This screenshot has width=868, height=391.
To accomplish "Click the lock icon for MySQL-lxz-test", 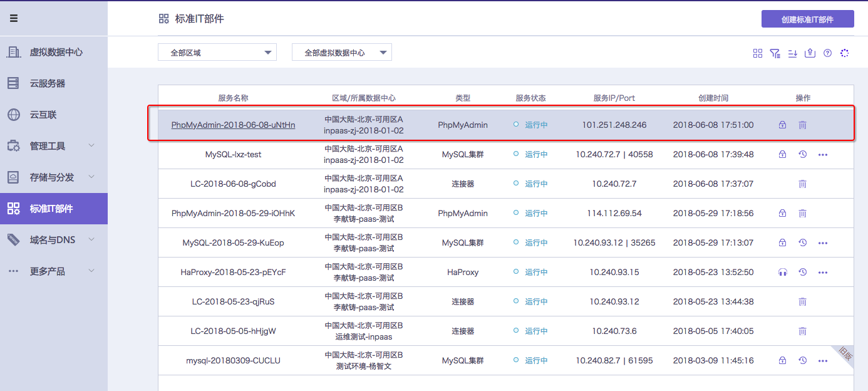I will (782, 154).
